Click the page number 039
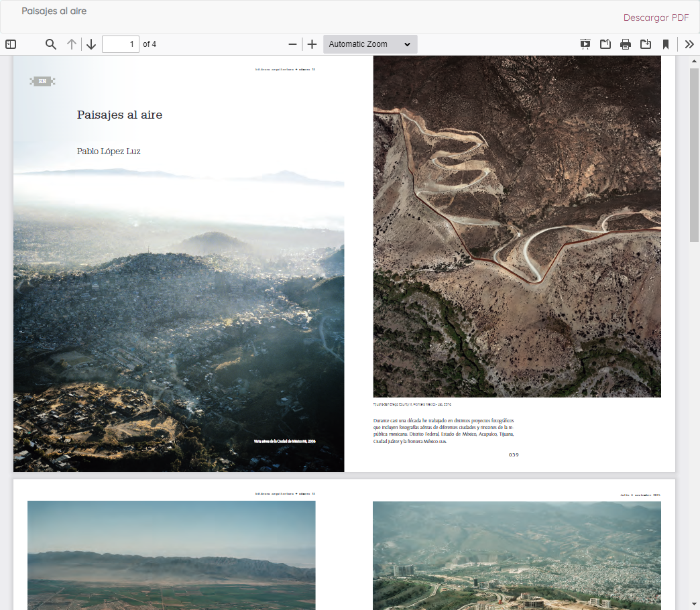Viewport: 700px width, 610px height. [x=514, y=454]
